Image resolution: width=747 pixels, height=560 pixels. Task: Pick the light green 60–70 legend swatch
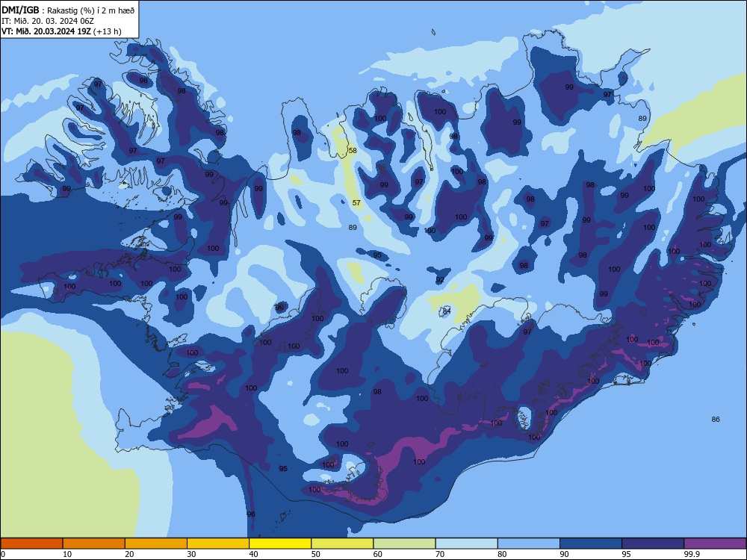404,544
